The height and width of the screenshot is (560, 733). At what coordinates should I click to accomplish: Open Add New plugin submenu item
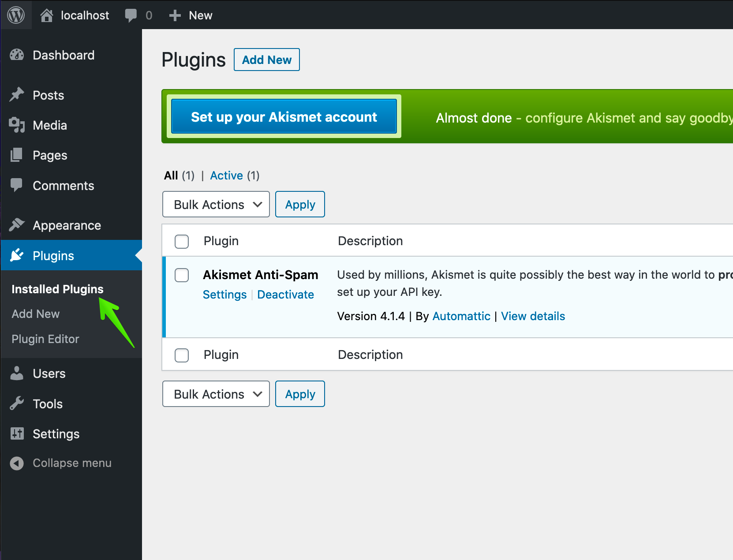click(35, 314)
